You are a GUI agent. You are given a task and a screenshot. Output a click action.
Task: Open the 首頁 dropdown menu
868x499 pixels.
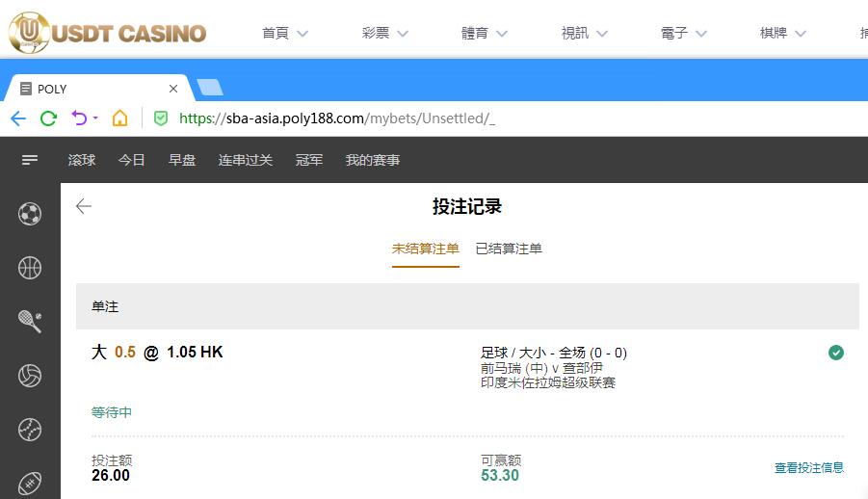coord(284,33)
